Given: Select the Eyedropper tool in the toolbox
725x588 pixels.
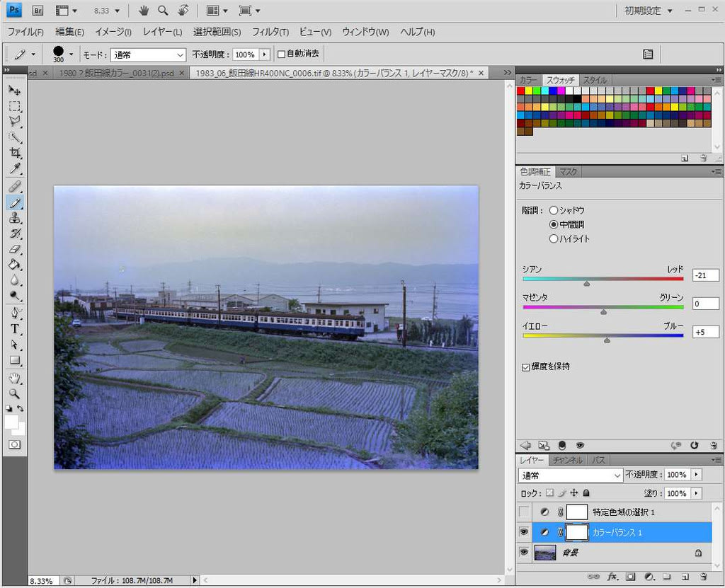Looking at the screenshot, I should pos(14,169).
